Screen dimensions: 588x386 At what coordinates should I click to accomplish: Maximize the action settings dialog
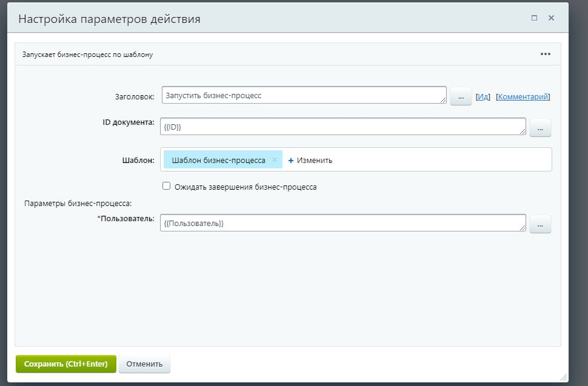click(x=534, y=18)
